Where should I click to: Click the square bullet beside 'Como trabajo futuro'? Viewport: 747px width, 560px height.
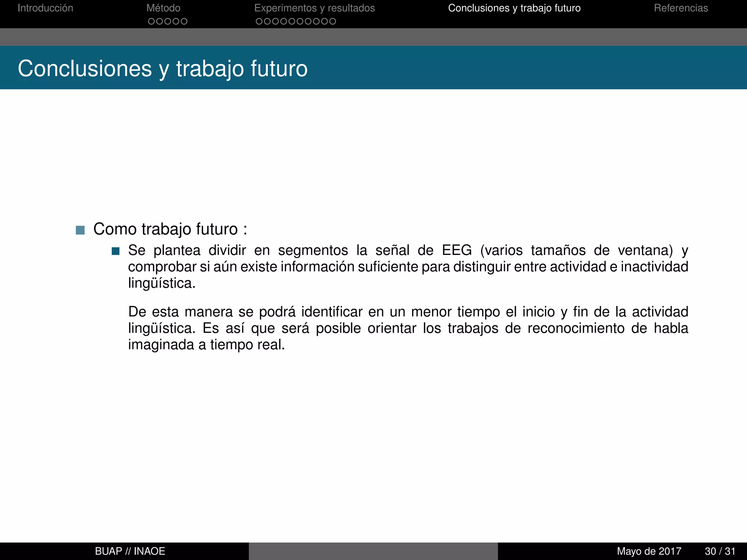[80, 230]
